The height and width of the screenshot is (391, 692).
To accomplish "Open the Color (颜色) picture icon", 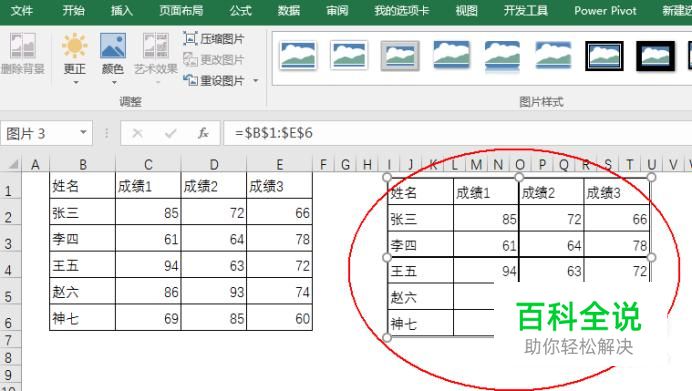I will [x=113, y=45].
